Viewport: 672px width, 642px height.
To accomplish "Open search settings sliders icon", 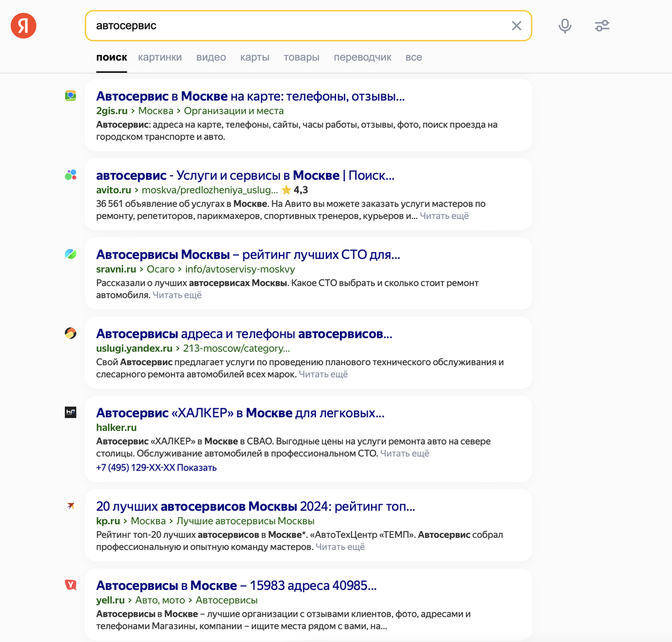I will click(x=602, y=26).
